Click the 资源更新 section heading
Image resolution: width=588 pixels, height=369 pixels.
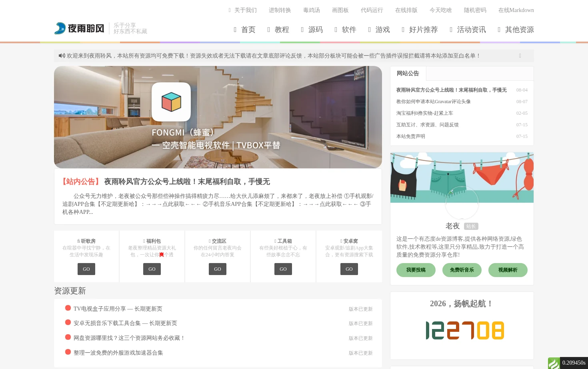[70, 291]
